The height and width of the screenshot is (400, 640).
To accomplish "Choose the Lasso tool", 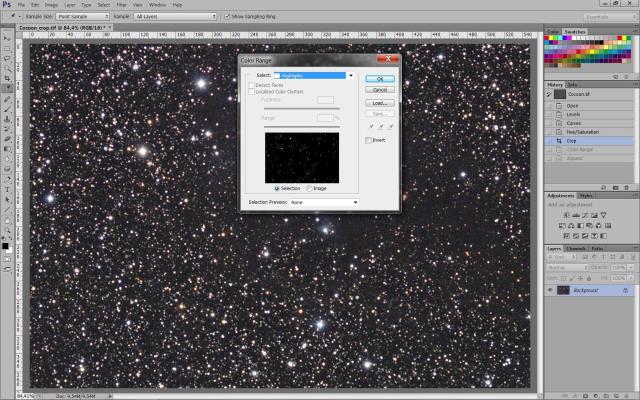I will point(7,57).
